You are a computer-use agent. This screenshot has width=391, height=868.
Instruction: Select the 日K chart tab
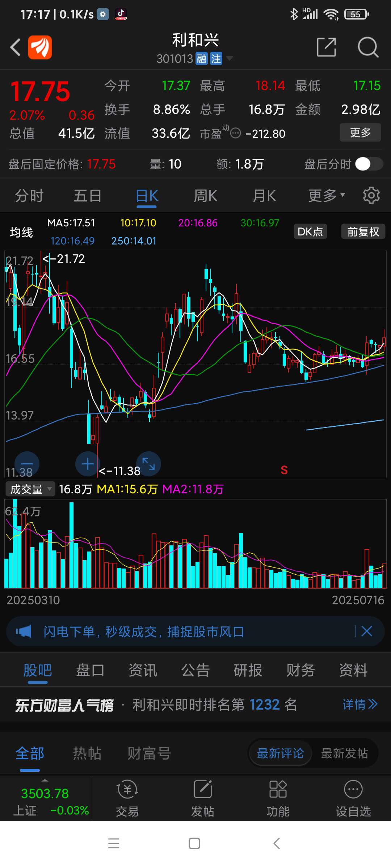pyautogui.click(x=147, y=196)
